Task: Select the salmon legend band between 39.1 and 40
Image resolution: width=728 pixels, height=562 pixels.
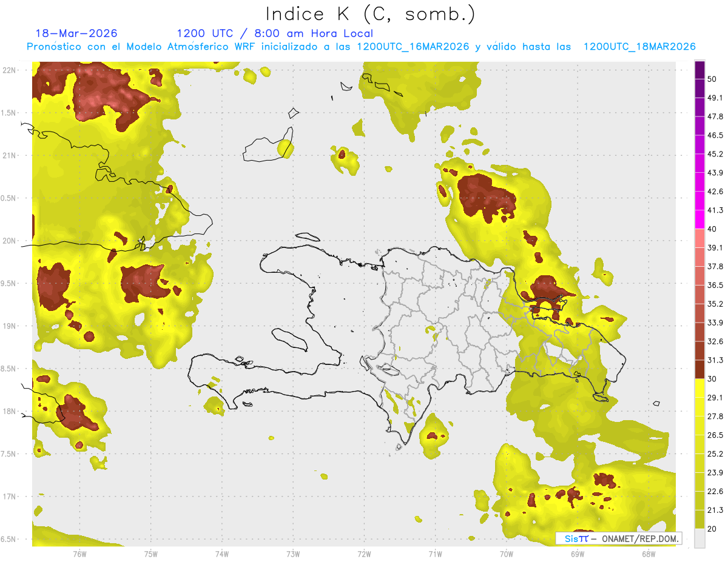Action: pyautogui.click(x=699, y=238)
